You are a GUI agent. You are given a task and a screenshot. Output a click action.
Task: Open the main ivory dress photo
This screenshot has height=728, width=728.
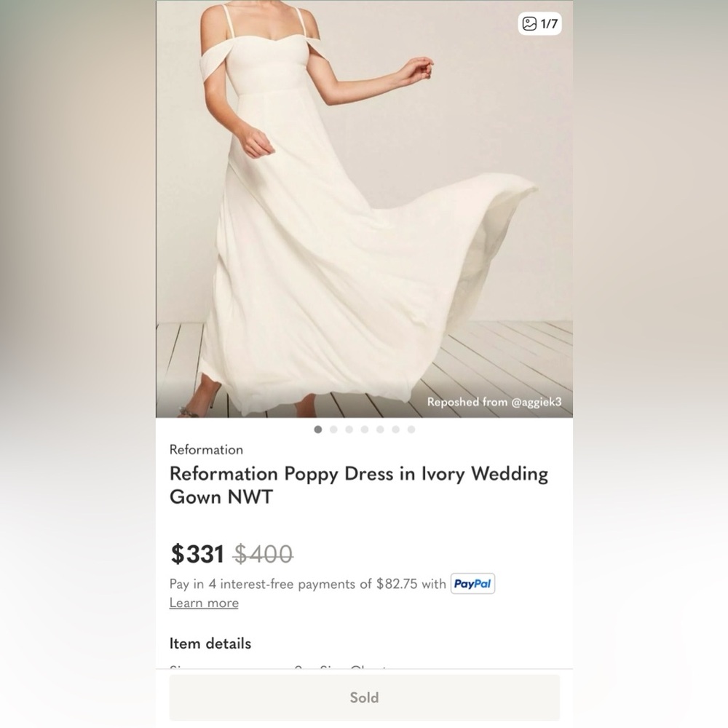click(365, 209)
